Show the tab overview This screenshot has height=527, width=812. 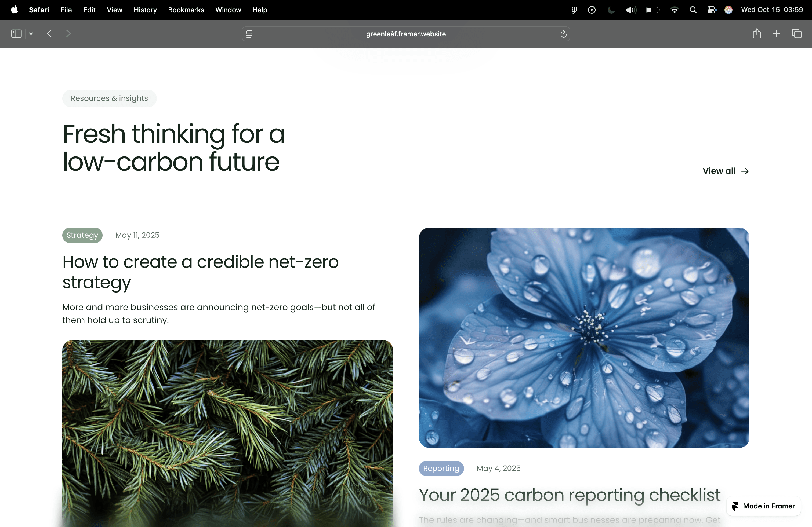pos(797,33)
